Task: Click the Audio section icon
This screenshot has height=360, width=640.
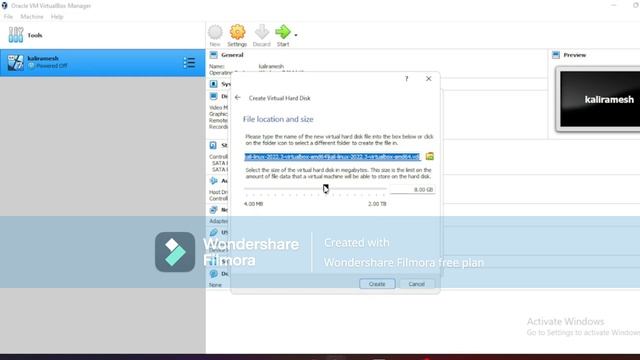Action: tap(213, 180)
